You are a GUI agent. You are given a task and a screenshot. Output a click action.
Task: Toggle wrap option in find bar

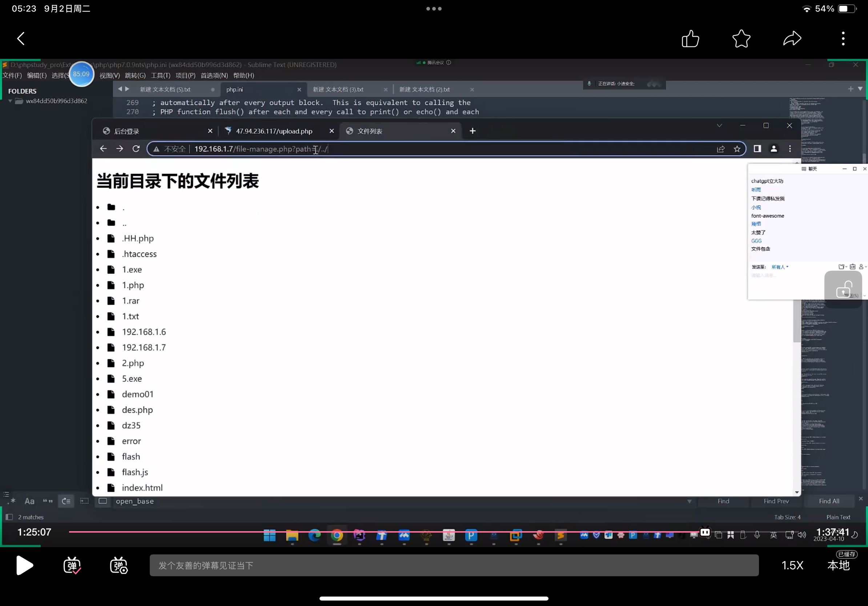pos(66,501)
